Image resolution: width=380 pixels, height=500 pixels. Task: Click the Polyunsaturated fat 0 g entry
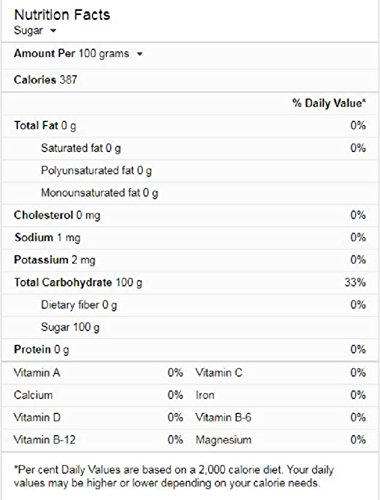96,170
